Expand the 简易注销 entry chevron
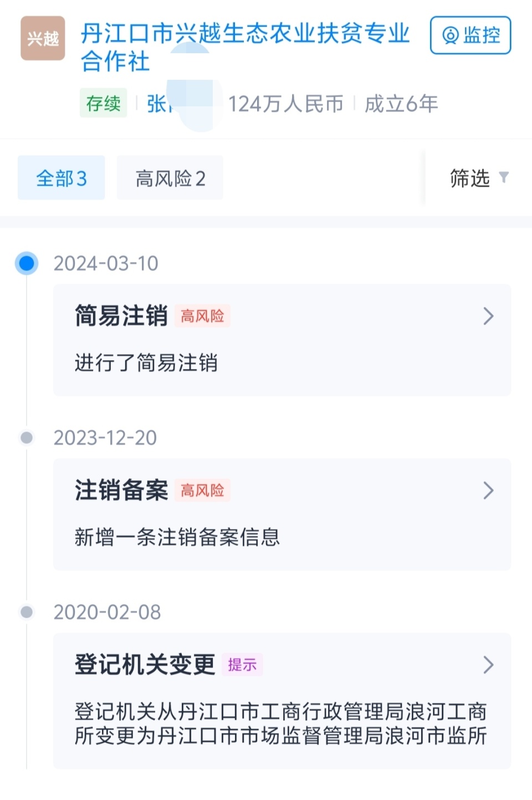The height and width of the screenshot is (800, 532). [x=488, y=316]
